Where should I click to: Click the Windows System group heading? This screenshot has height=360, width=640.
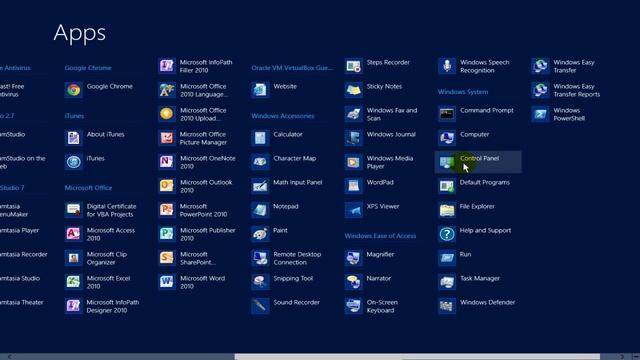[463, 92]
